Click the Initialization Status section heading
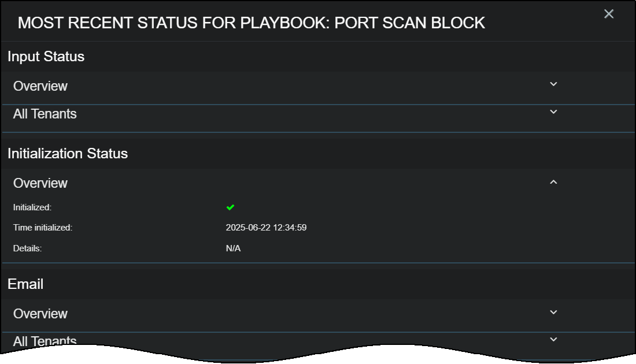The image size is (636, 364). [68, 154]
